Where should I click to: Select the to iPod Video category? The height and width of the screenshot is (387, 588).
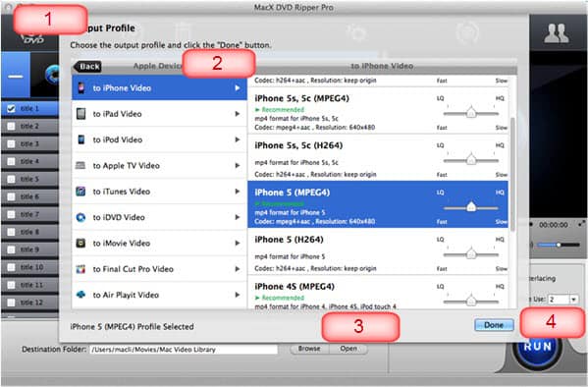[x=159, y=139]
